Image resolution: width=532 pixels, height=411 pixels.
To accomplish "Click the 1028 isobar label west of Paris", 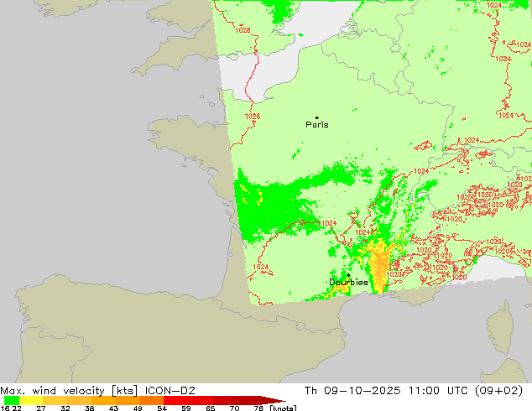I will tap(253, 117).
